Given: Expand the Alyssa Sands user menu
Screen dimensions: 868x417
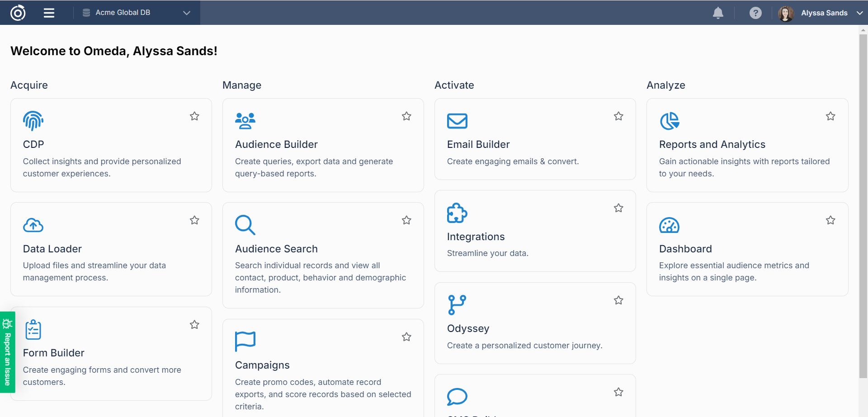Looking at the screenshot, I should pyautogui.click(x=859, y=13).
